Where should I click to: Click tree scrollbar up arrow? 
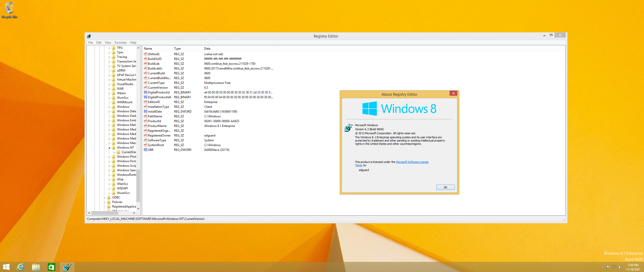[x=138, y=48]
